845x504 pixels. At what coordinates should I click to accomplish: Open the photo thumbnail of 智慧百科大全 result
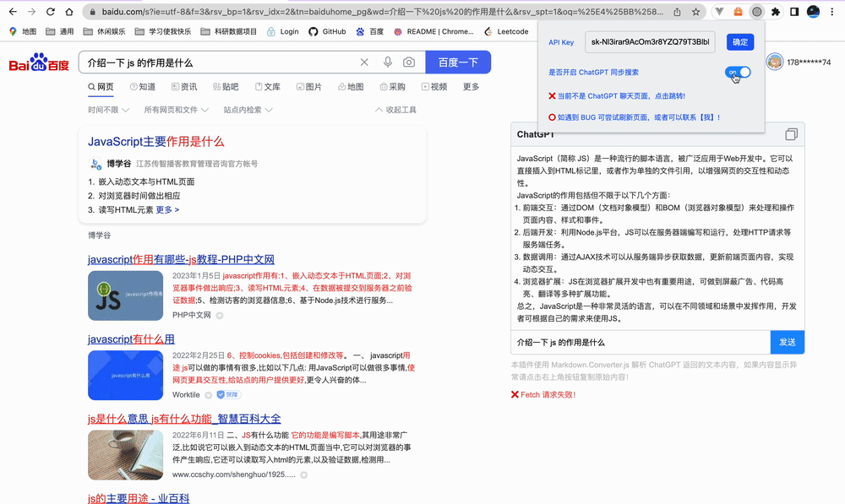[x=126, y=455]
